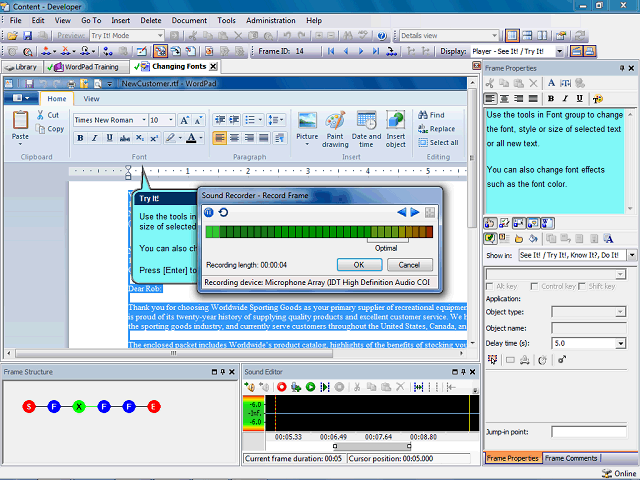Screen dimensions: 640x480
Task: Click Italic icon in Frame Properties
Action: tap(565, 98)
